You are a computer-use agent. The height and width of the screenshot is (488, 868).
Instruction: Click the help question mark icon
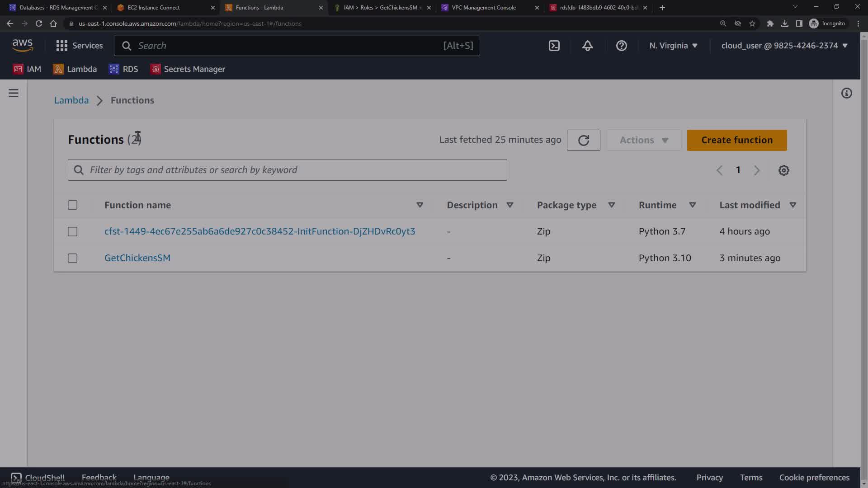point(621,46)
